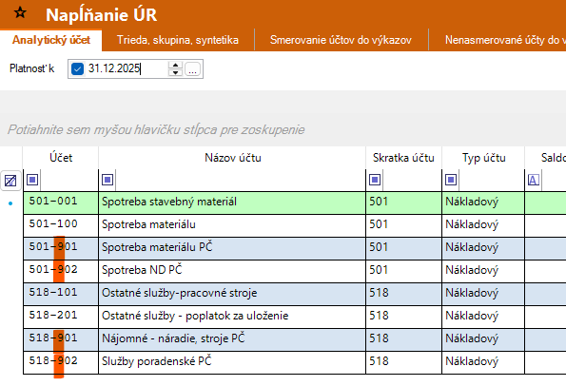Click 'Nájomné - náradie, stroje PČ' cell
566x386 pixels.
point(232,339)
